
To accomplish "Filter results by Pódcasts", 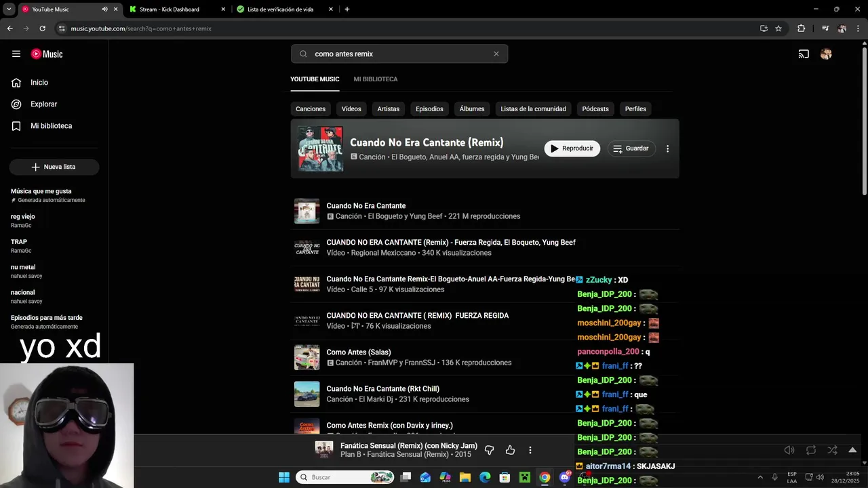I will [x=595, y=109].
